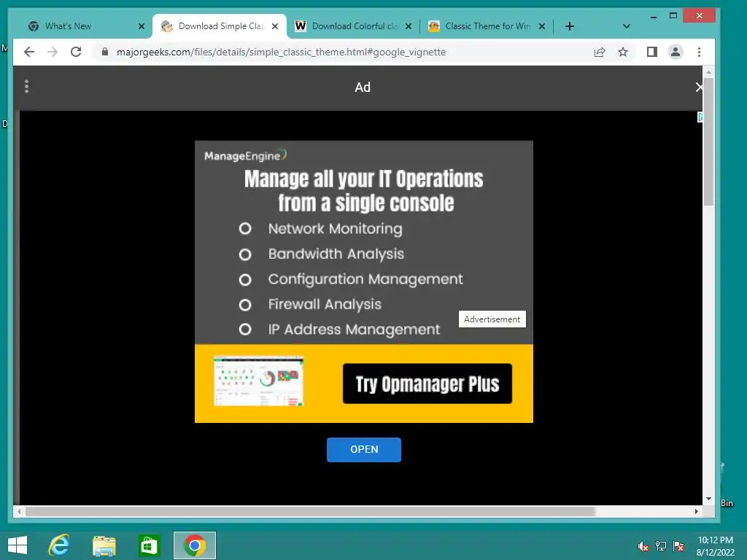
Task: Switch to Classic Theme for Win tab
Action: coord(487,26)
